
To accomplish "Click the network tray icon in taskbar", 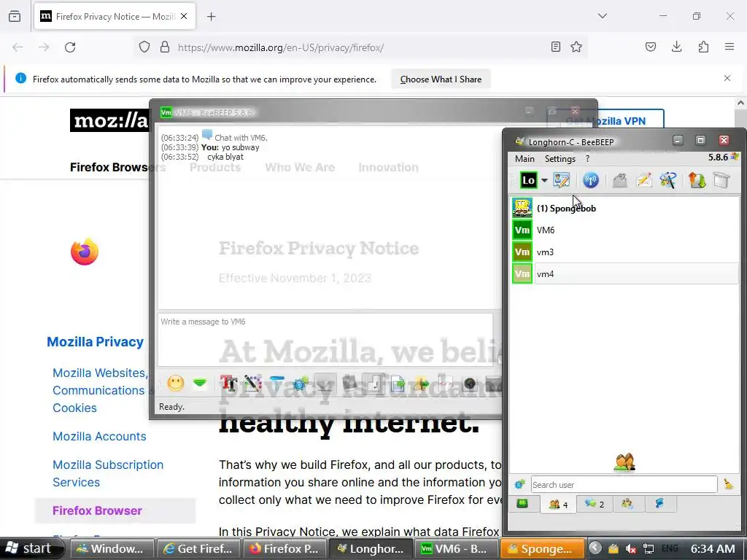I will click(x=649, y=548).
